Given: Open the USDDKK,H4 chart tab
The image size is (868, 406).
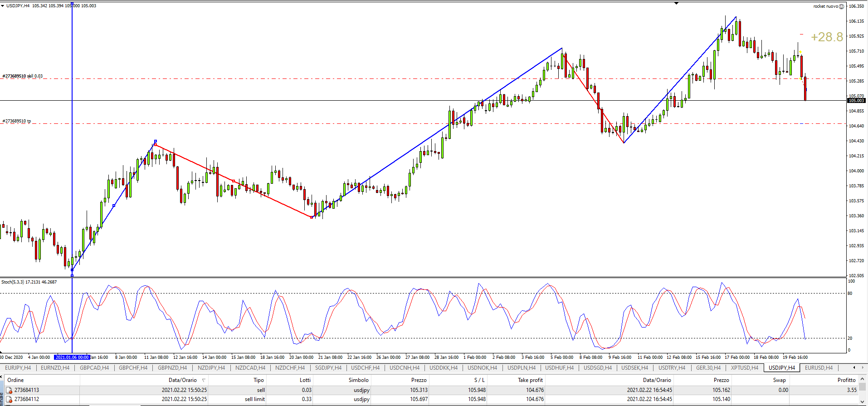Looking at the screenshot, I should coord(444,368).
